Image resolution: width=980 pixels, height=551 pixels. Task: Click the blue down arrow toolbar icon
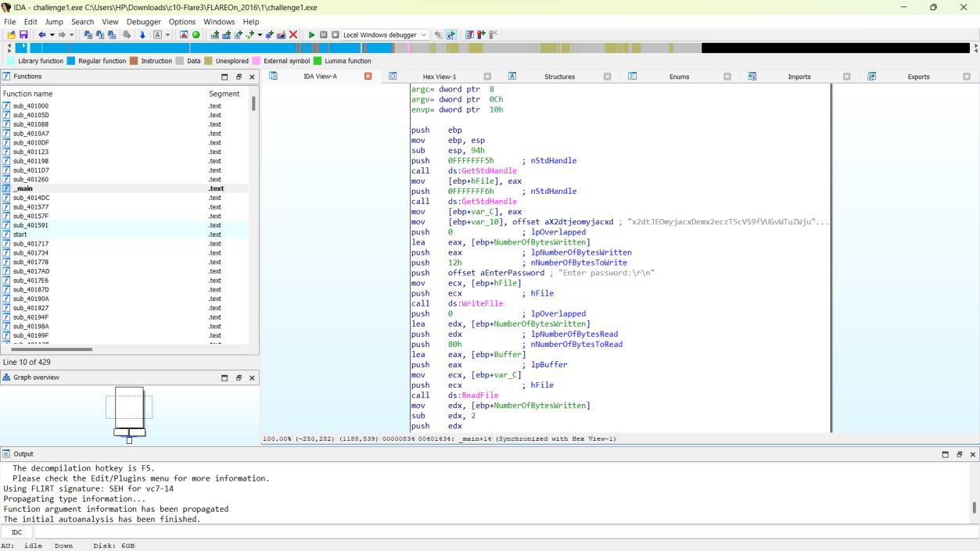coord(142,35)
